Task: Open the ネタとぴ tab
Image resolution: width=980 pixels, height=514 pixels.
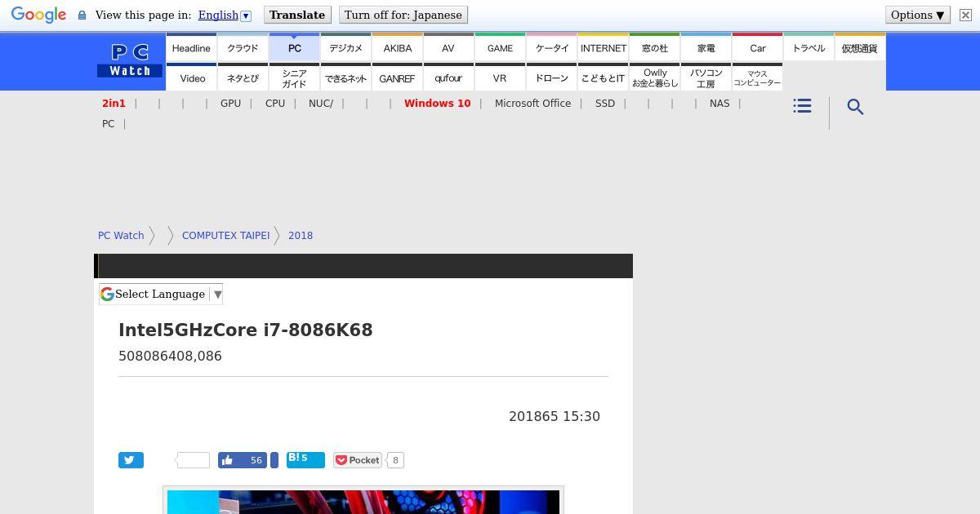Action: [243, 78]
